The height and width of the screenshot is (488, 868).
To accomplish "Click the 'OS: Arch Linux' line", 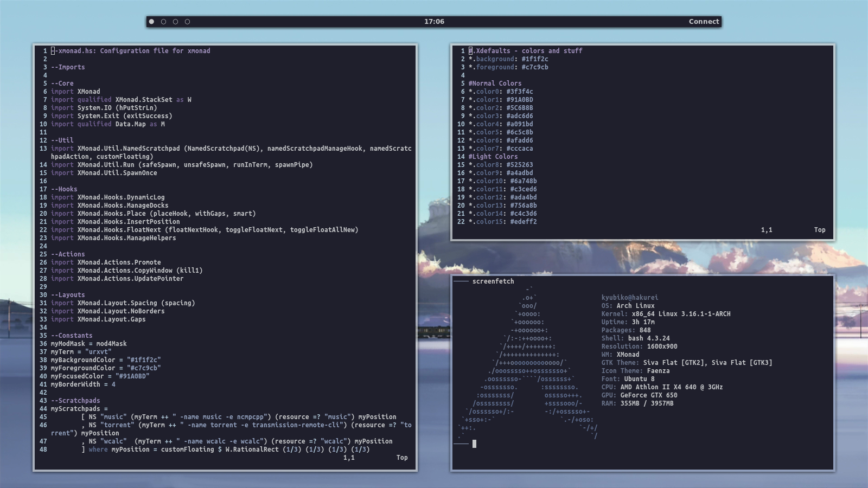I will [628, 306].
